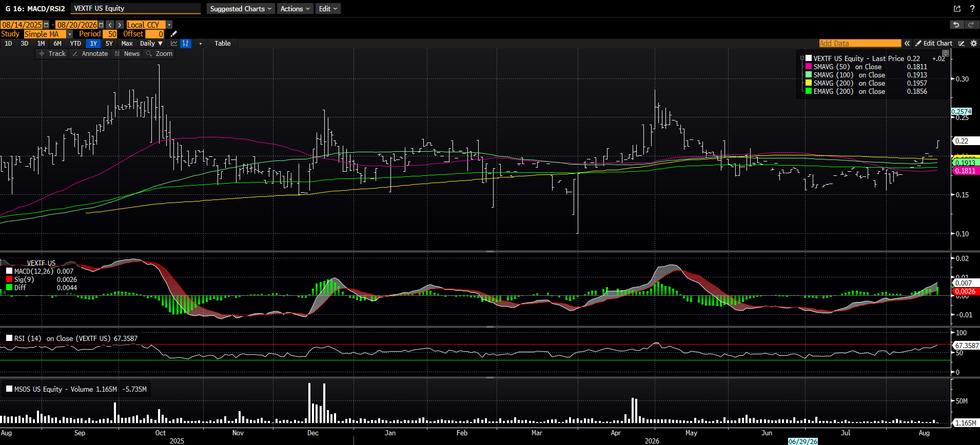Open the Daily periodicity dropdown
Viewport: 980px width, 445px height.
tap(151, 44)
